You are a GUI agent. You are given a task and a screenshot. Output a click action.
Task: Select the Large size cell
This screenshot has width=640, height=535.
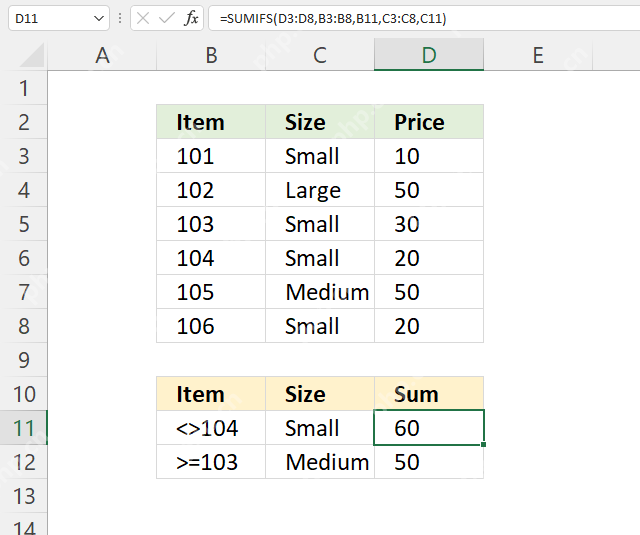(320, 190)
